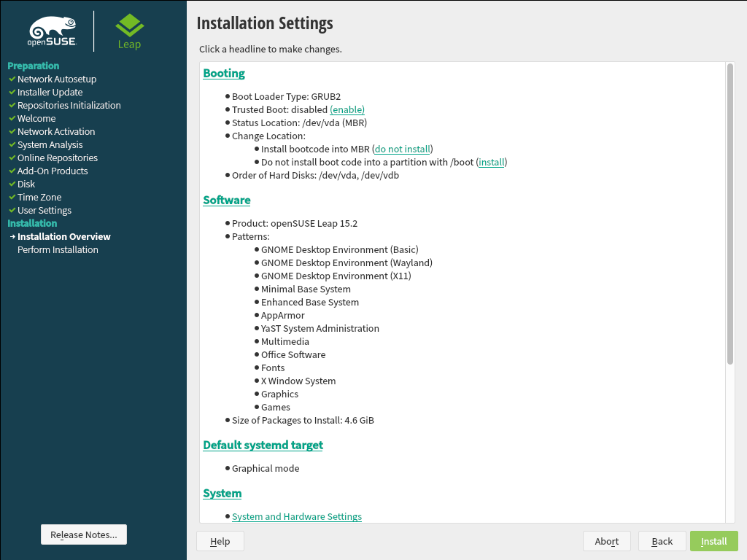The height and width of the screenshot is (560, 747).
Task: Click the arrow icon beside Installation Overview
Action: tap(12, 237)
